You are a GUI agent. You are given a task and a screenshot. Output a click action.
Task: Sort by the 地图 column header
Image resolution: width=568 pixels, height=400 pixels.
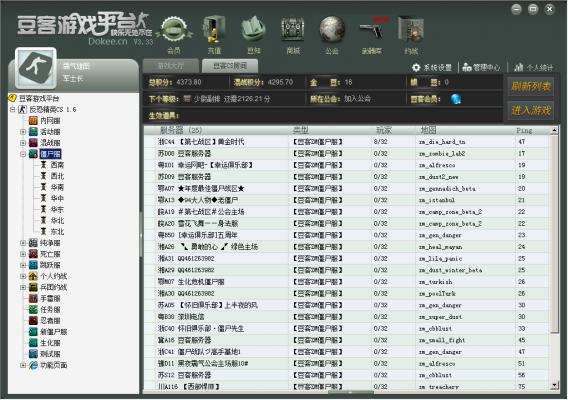point(465,130)
